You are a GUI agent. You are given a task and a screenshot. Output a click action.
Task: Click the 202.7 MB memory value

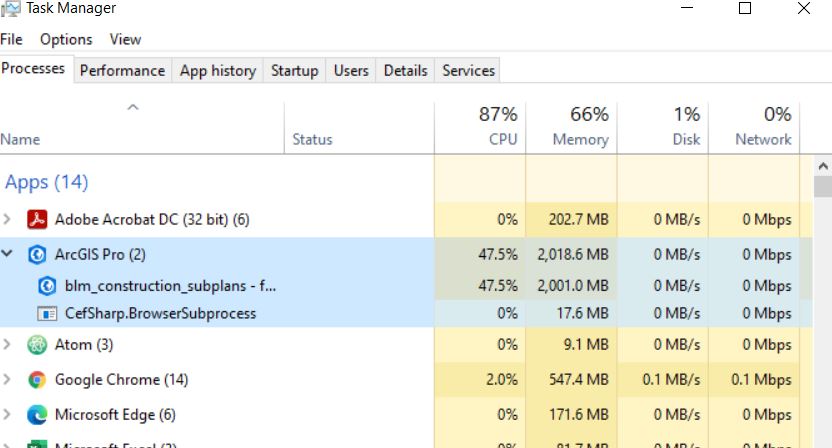tap(578, 219)
